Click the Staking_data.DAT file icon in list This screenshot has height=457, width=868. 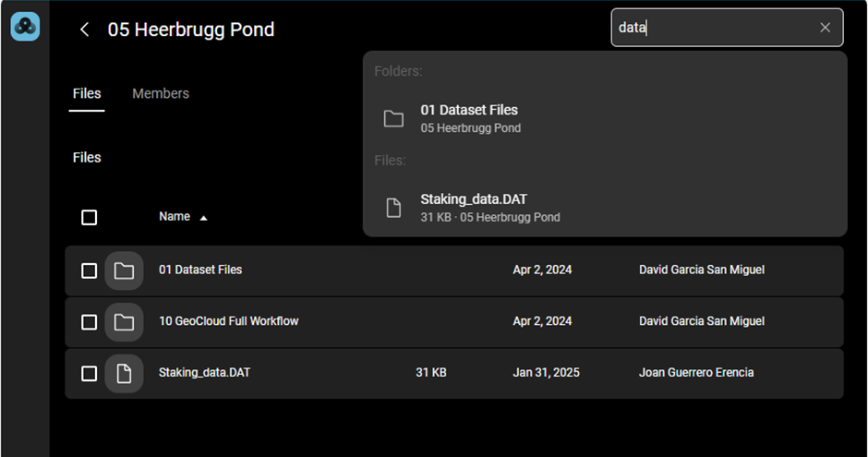124,374
